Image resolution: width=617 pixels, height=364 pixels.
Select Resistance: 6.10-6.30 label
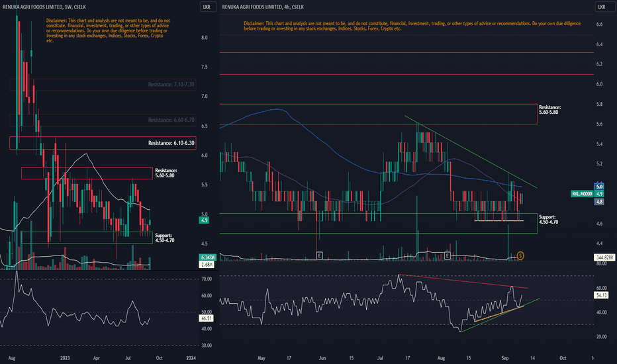click(x=171, y=143)
